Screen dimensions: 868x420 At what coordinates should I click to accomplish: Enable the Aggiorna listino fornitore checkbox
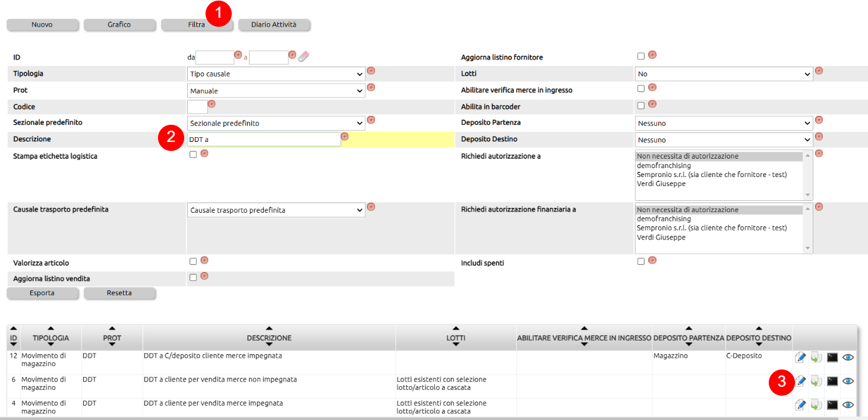(x=640, y=56)
